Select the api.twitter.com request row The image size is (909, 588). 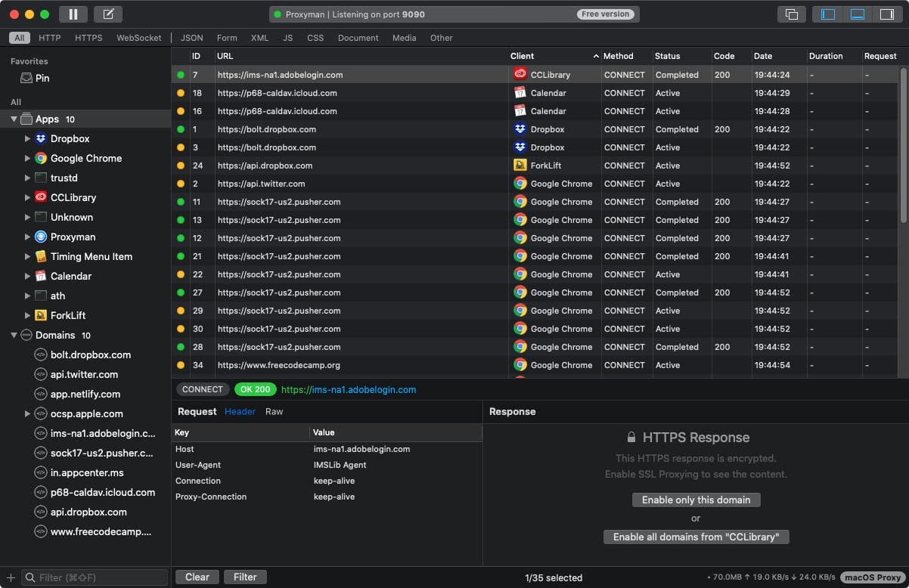pos(535,184)
